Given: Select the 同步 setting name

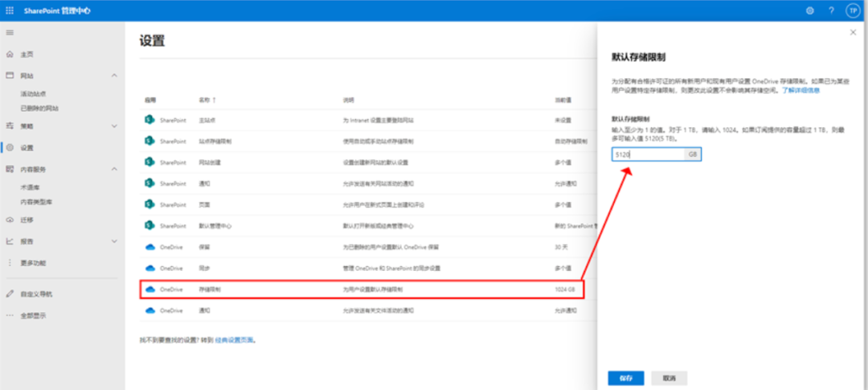Looking at the screenshot, I should [x=203, y=268].
